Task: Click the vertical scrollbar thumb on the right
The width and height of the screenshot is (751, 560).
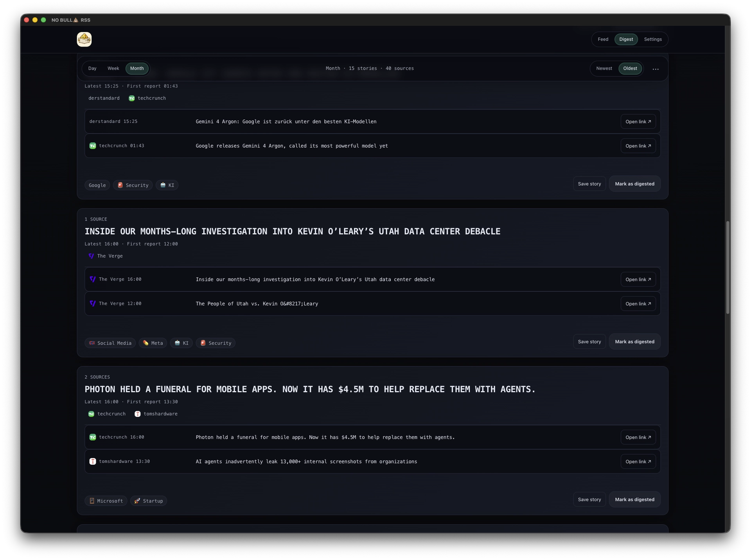Action: pyautogui.click(x=728, y=267)
